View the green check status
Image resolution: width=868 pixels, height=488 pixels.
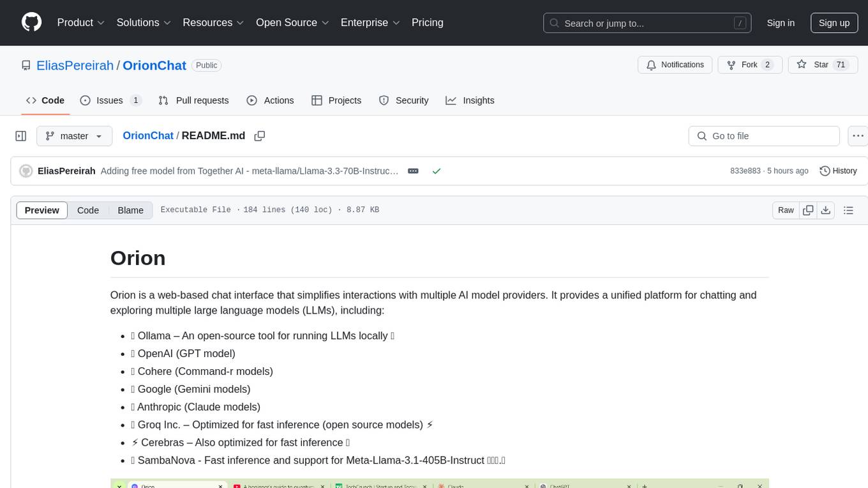pyautogui.click(x=437, y=171)
